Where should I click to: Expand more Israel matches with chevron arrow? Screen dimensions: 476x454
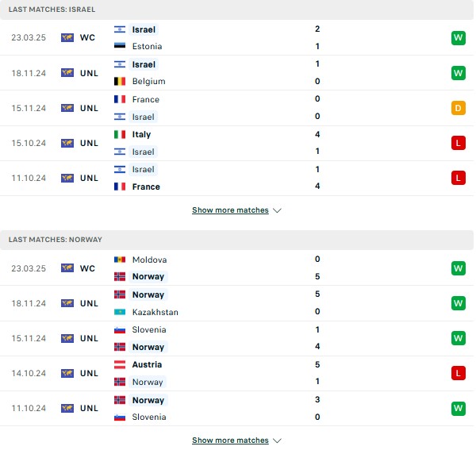277,210
